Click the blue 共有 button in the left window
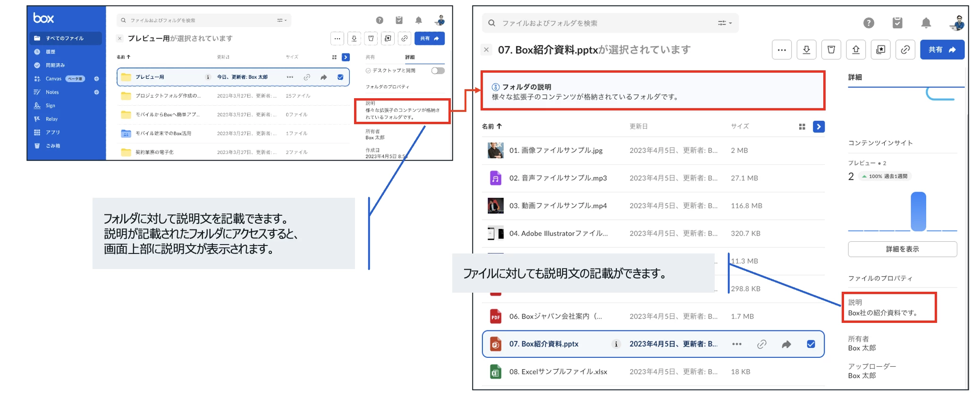Screen dimensions: 980x397 click(430, 38)
